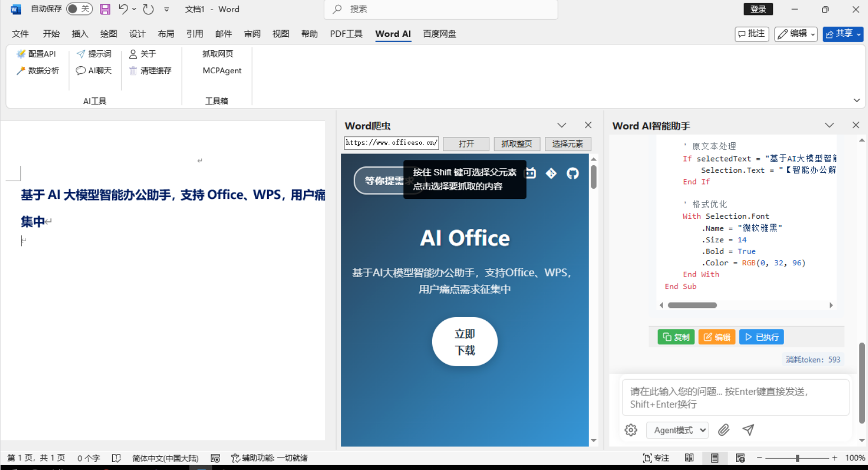Click the 选择元素 button
868x470 pixels.
click(x=568, y=144)
